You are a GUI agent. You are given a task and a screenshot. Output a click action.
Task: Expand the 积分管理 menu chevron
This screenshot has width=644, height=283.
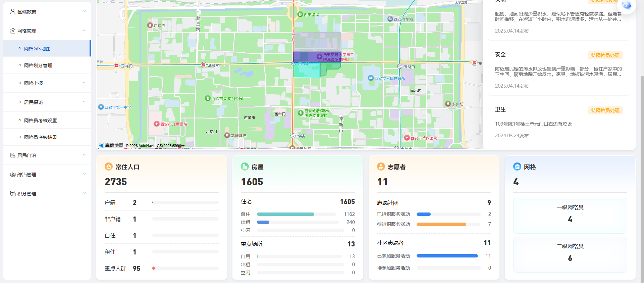click(84, 193)
